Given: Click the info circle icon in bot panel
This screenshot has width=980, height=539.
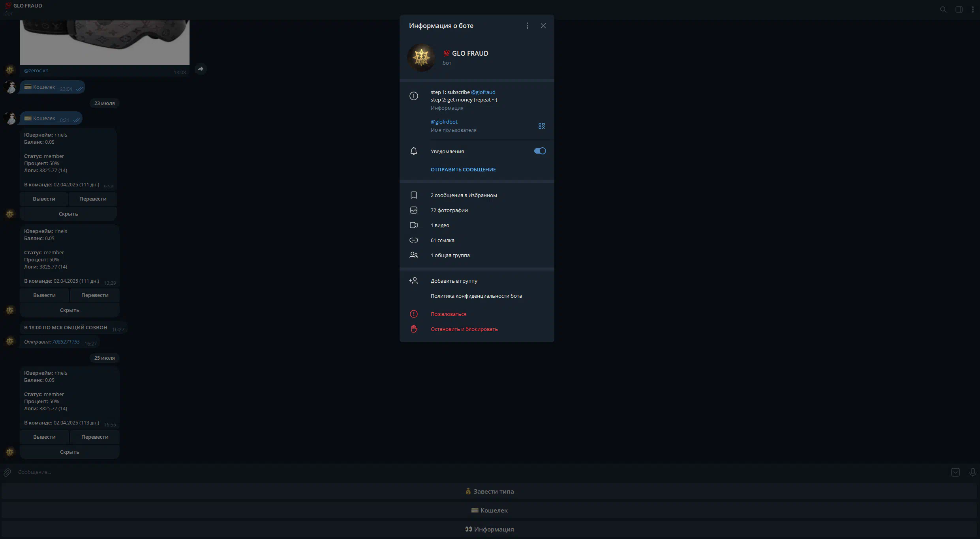Looking at the screenshot, I should [x=414, y=96].
